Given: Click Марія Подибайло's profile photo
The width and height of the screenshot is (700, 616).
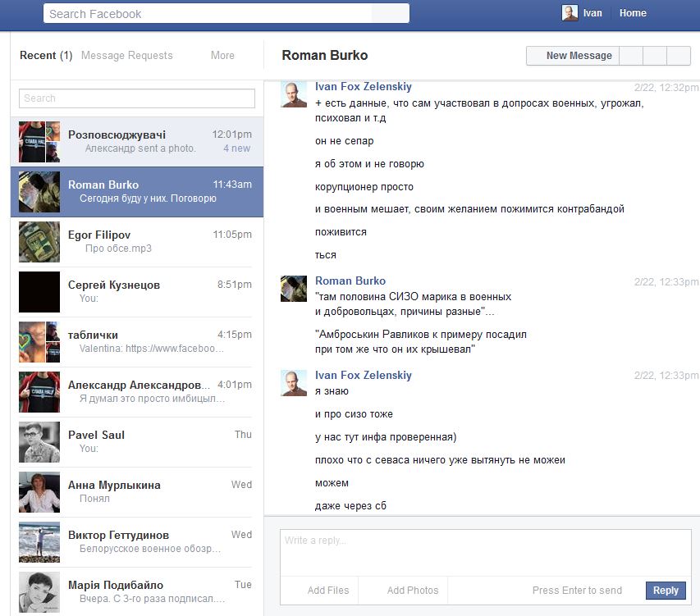Looking at the screenshot, I should coord(39,592).
